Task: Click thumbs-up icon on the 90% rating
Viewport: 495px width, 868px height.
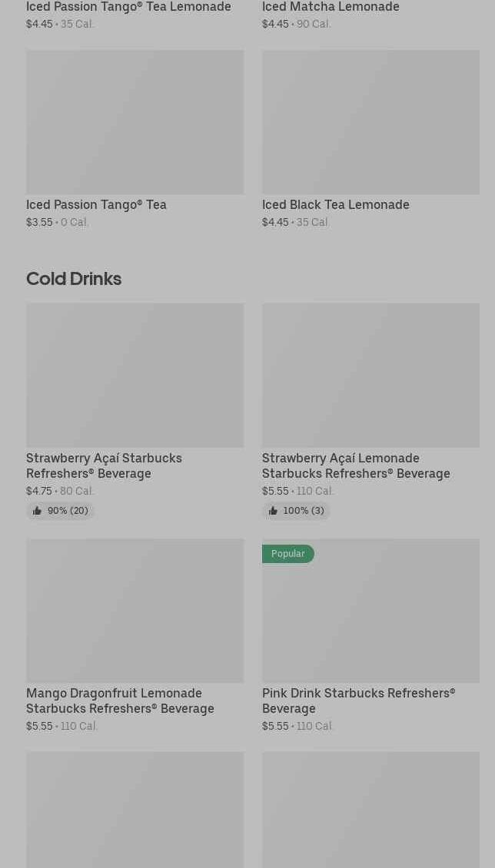Action: click(x=37, y=511)
